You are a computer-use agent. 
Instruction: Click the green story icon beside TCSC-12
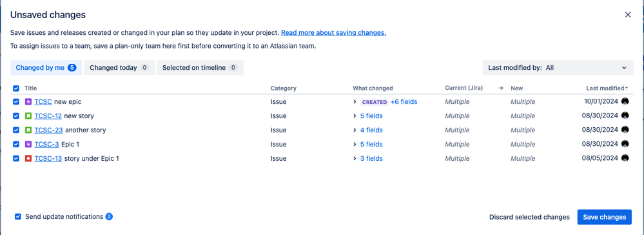click(x=28, y=116)
